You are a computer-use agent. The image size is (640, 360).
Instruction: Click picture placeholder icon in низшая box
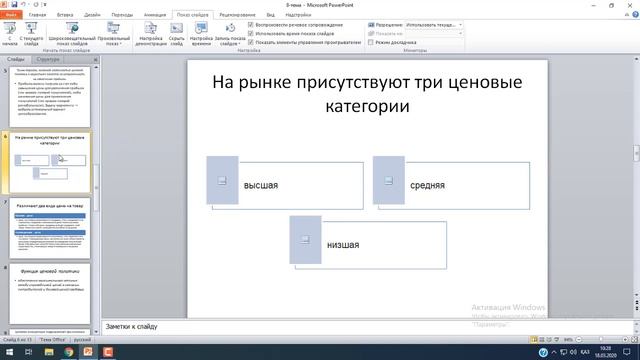(x=305, y=240)
